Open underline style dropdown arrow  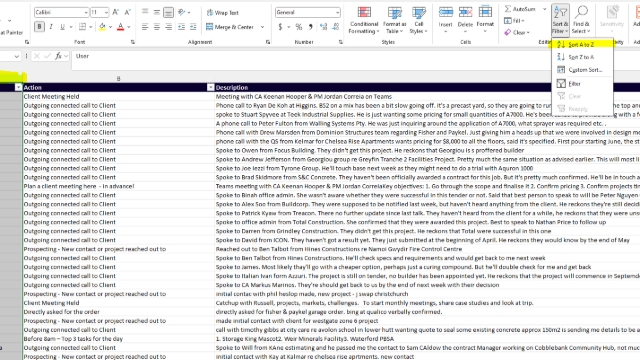[71, 27]
